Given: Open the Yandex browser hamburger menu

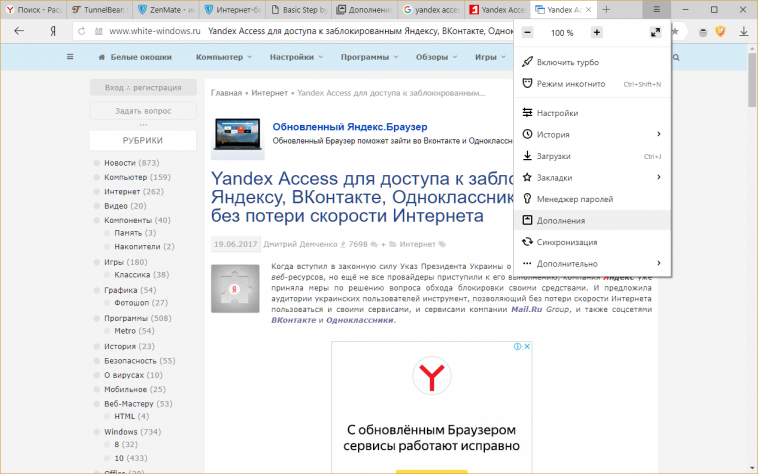Looking at the screenshot, I should [x=656, y=9].
